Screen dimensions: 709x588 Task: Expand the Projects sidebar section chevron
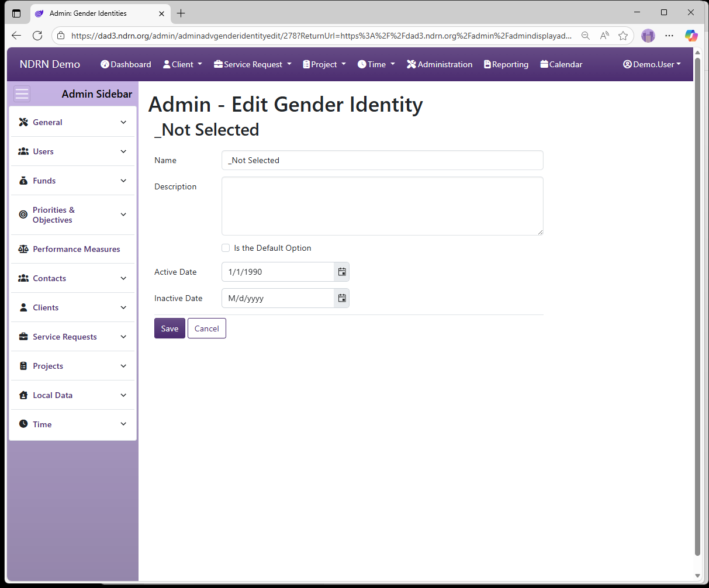[x=123, y=366]
